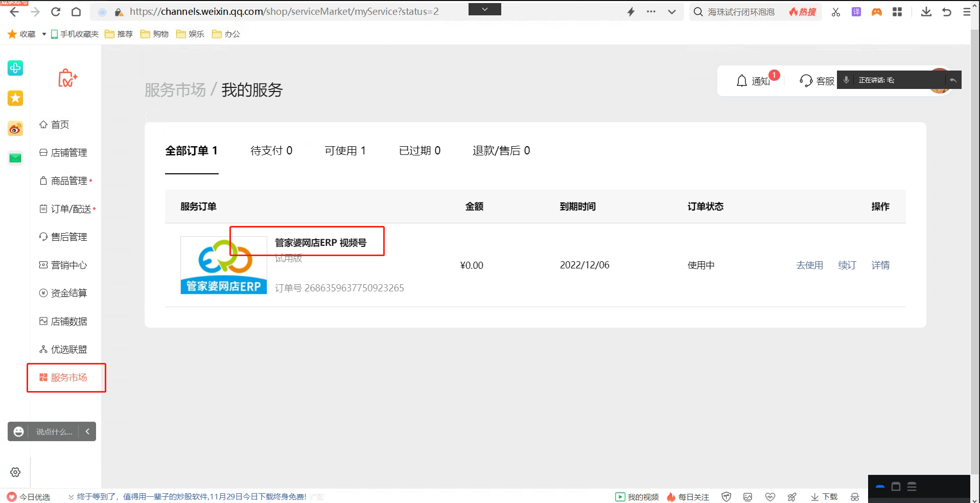Viewport: 980px width, 503px height.
Task: Open the purple translate icon
Action: click(856, 12)
